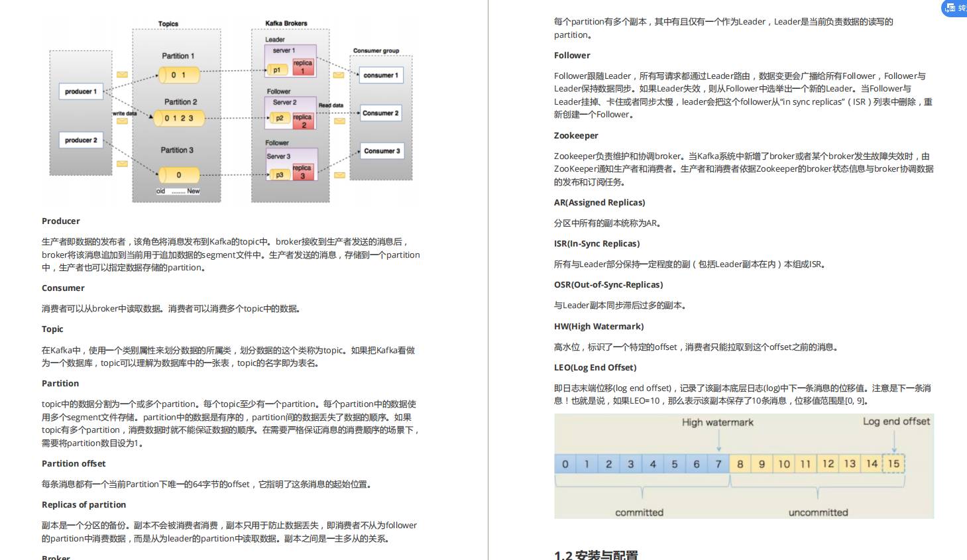Screen dimensions: 967x560
Task: Click dashed offset cell '15' in the log diagram
Action: coord(893,464)
